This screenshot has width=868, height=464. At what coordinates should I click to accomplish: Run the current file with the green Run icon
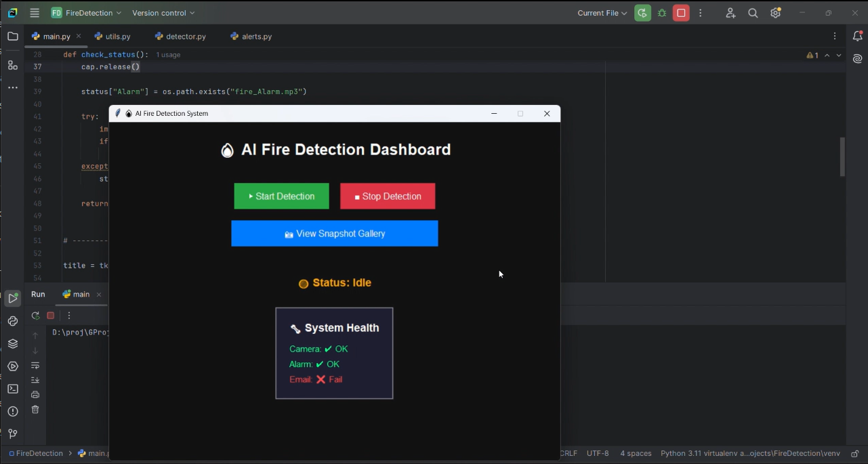642,12
